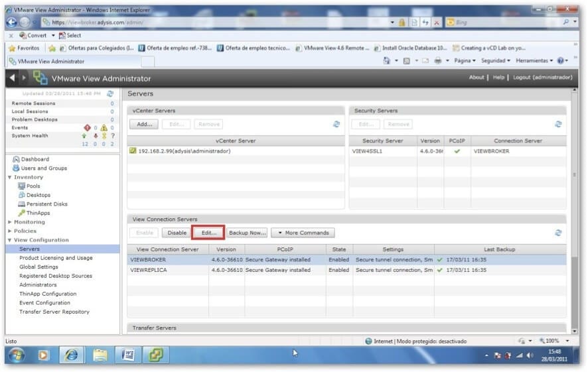The width and height of the screenshot is (588, 372).
Task: Click PCoIP green check for VIEW4SSL1
Action: tap(457, 151)
